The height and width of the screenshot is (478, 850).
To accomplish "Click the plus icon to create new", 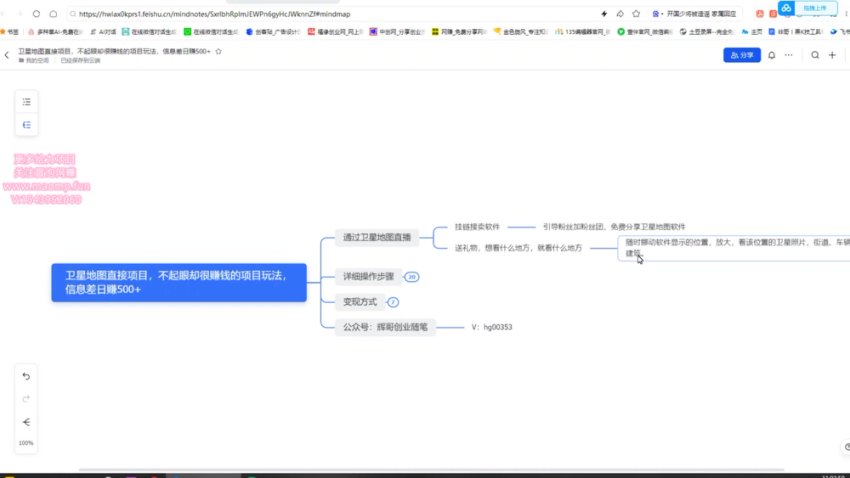I will pyautogui.click(x=832, y=55).
